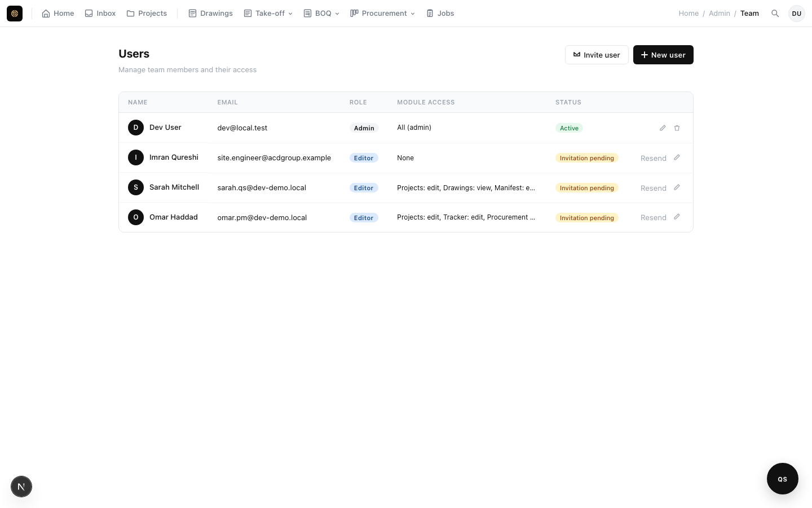Click the Admin breadcrumb link
Viewport: 812px width, 508px height.
[720, 14]
